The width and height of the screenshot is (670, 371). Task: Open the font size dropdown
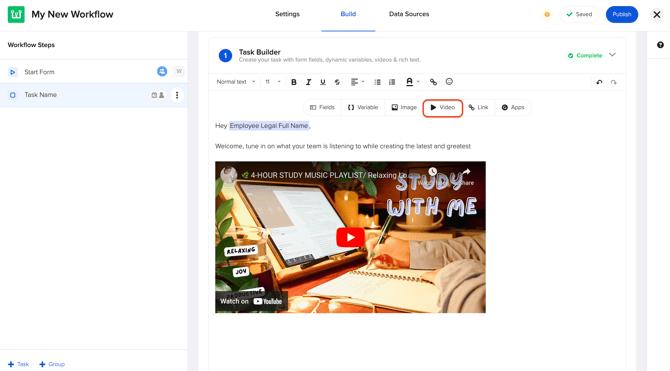click(273, 82)
